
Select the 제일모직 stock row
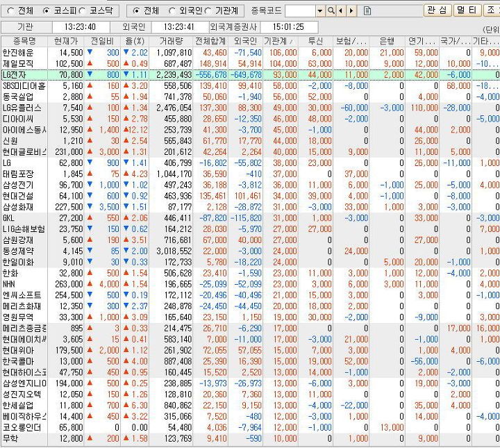click(250, 64)
